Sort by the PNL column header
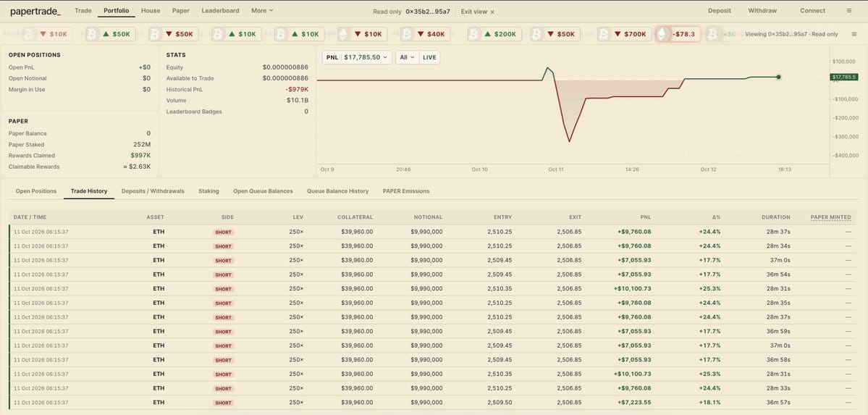This screenshot has width=868, height=415. 646,217
